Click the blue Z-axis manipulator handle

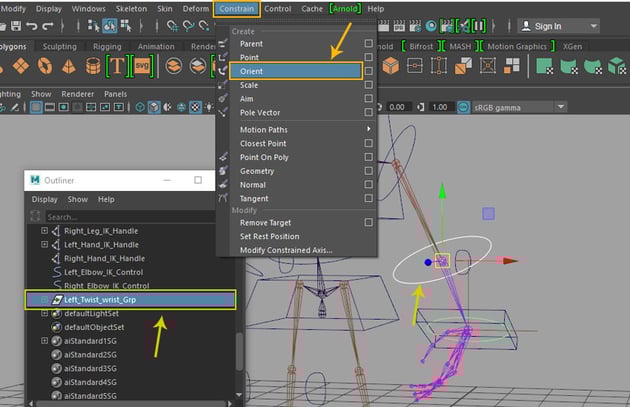pos(429,262)
